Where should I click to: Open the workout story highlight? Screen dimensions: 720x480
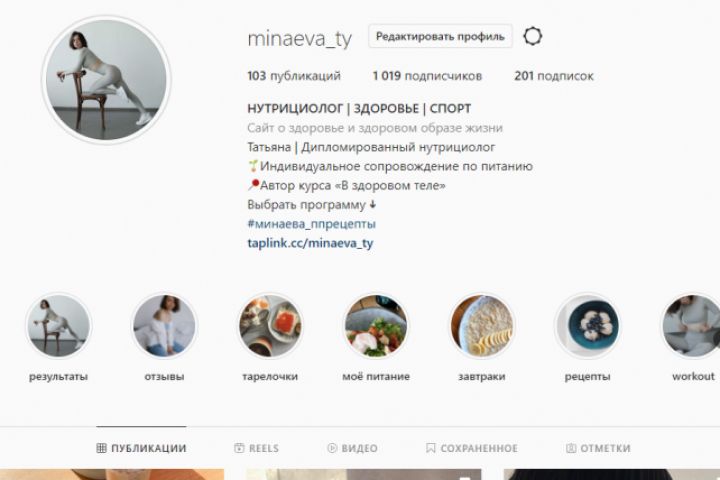[692, 326]
